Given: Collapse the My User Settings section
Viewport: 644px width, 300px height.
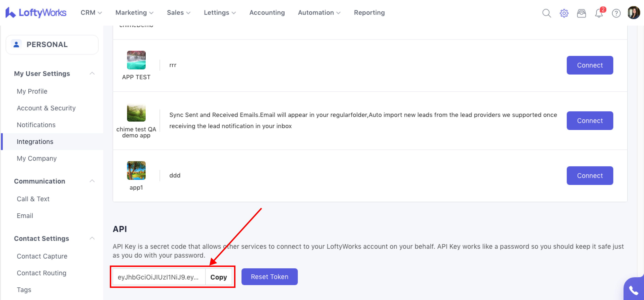Looking at the screenshot, I should (x=92, y=73).
